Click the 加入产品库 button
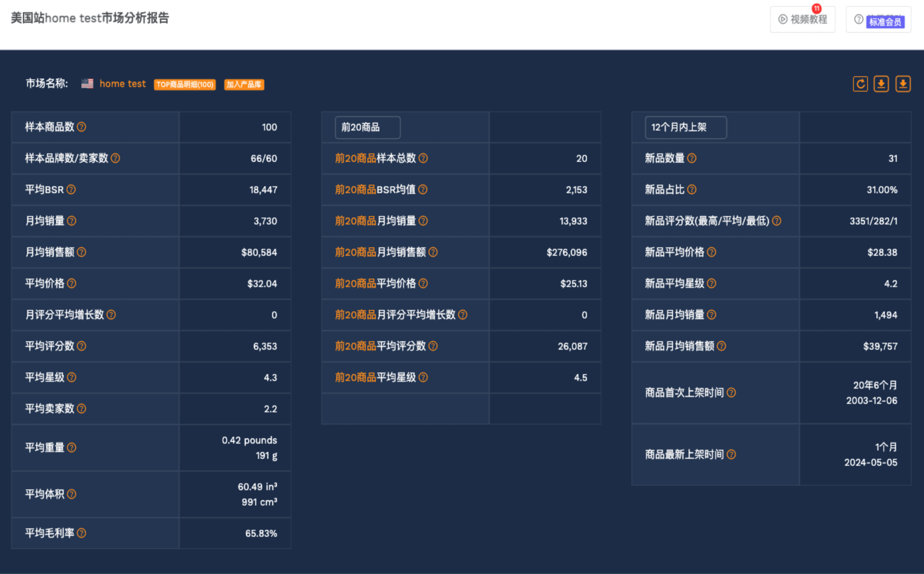 pos(244,85)
